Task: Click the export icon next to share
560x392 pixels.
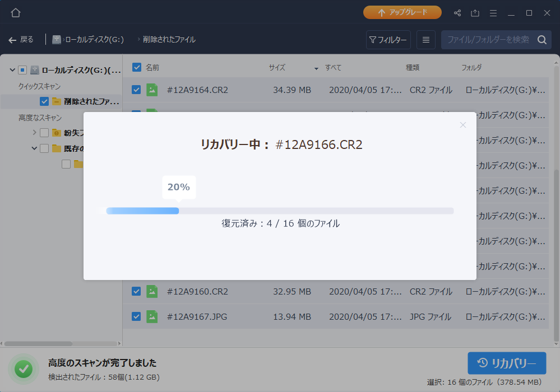Action: (x=475, y=13)
